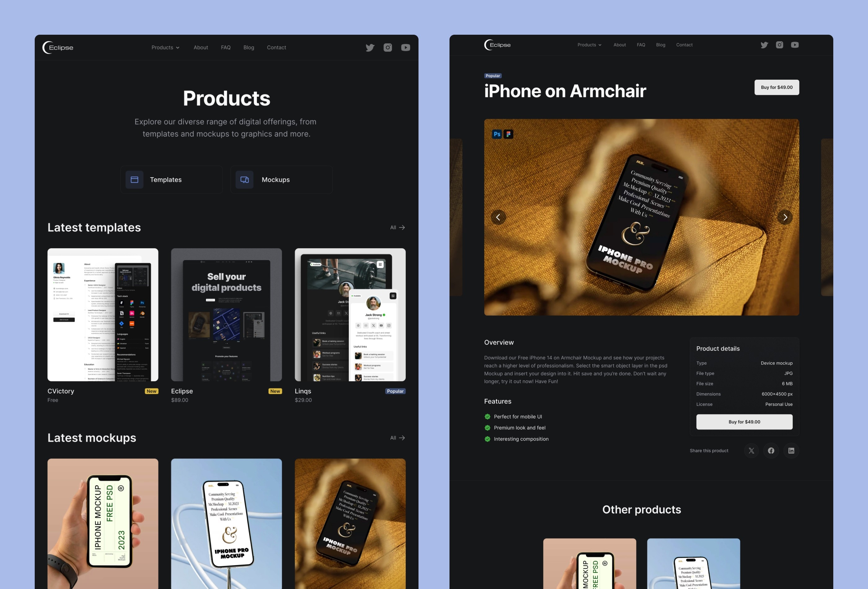
Task: Click the Instagram icon in navigation
Action: tap(388, 47)
